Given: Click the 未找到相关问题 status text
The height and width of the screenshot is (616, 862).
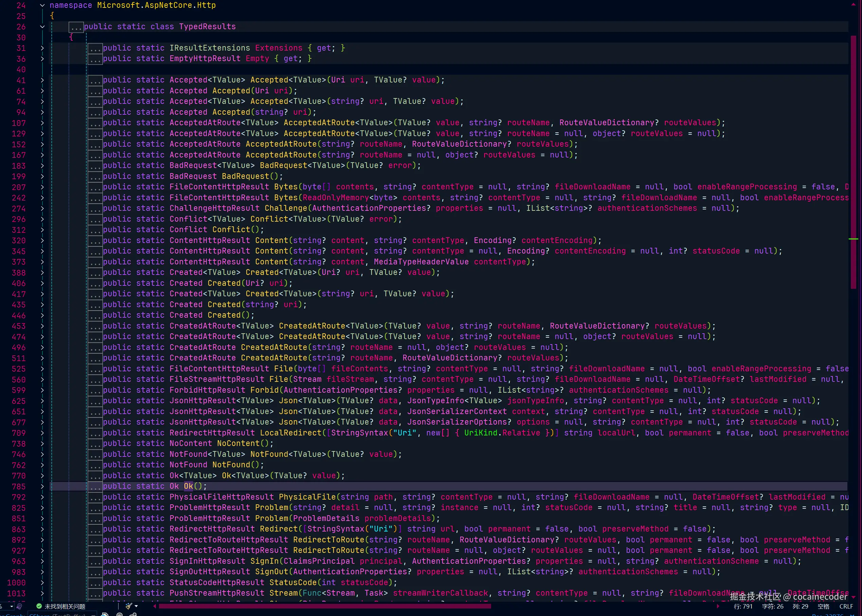Looking at the screenshot, I should pos(65,606).
